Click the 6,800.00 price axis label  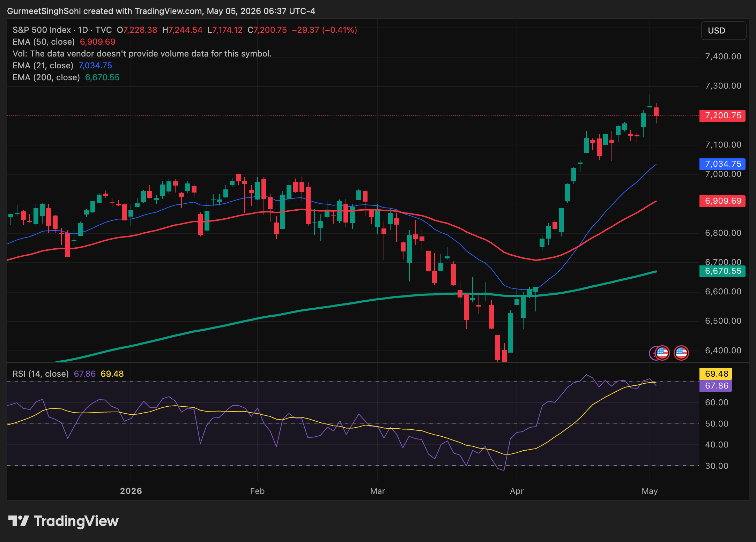click(x=723, y=233)
